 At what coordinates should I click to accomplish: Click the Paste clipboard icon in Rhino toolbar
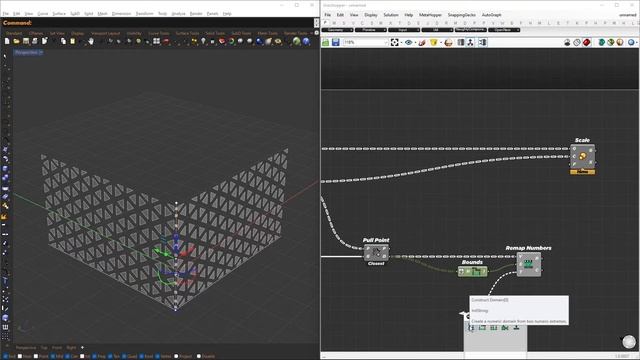click(x=73, y=41)
